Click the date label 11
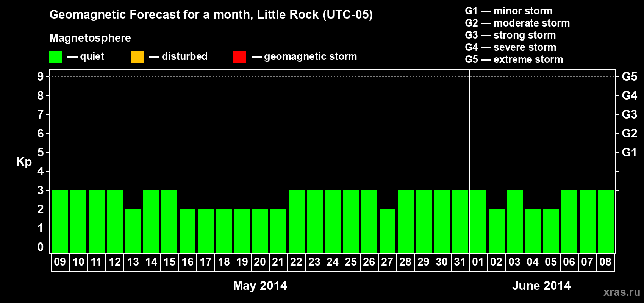Viewport: 644px width, 303px height. (96, 262)
